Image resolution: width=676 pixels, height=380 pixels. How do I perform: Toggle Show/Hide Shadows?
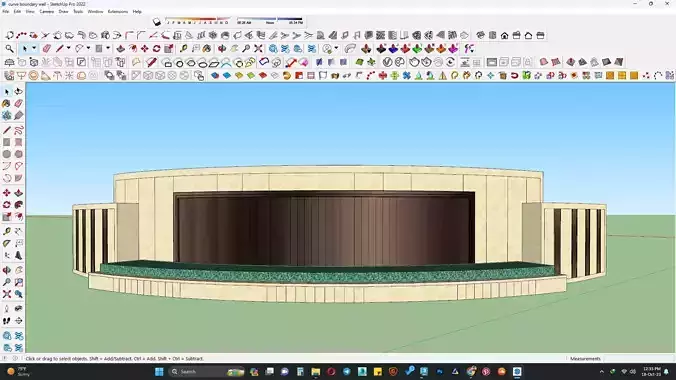tap(157, 22)
